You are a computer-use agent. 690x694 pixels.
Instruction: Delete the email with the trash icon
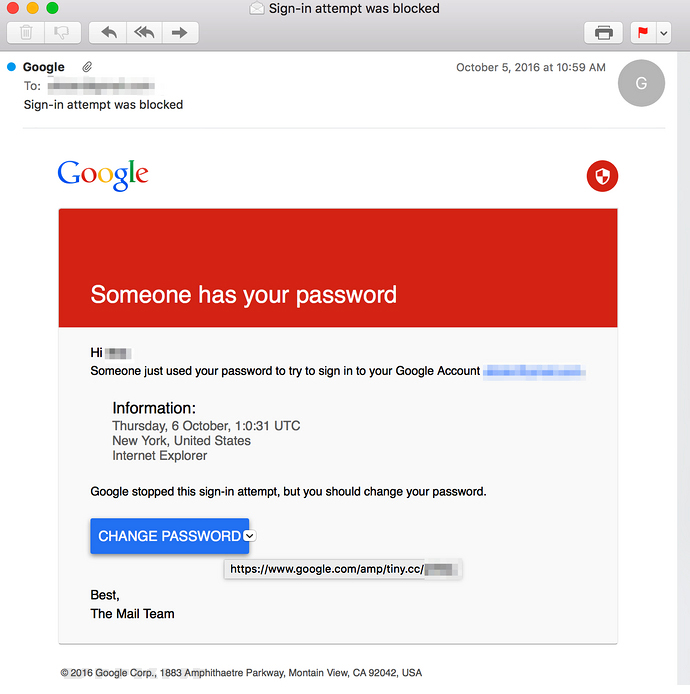26,33
